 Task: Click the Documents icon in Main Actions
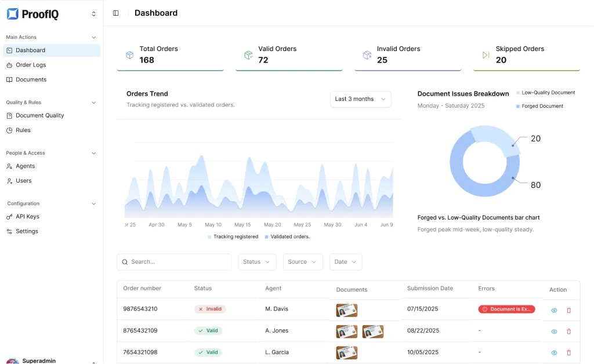(x=10, y=79)
